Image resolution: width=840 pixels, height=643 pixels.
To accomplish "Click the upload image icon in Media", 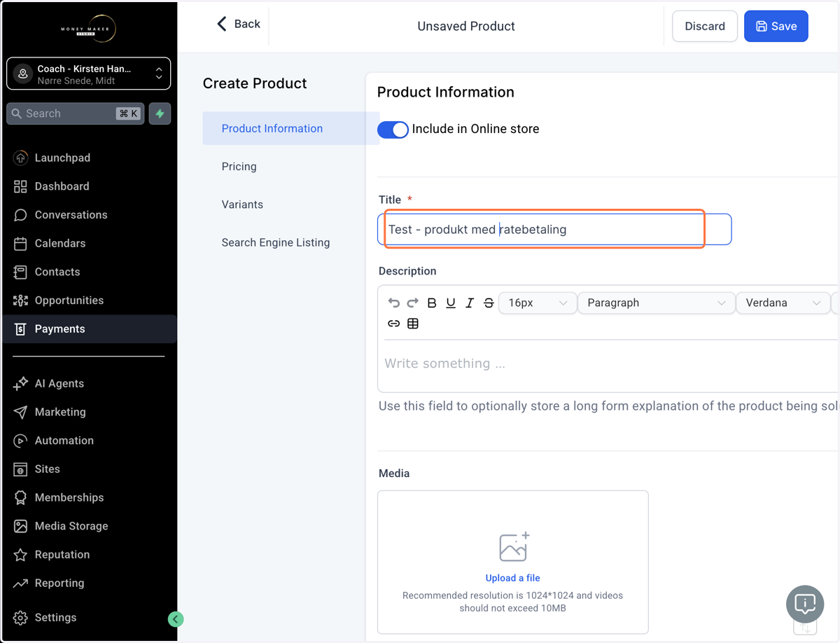I will 514,547.
